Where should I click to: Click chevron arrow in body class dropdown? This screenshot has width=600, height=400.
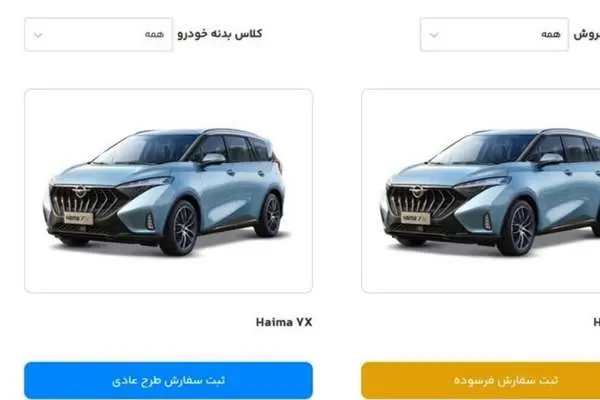pos(38,35)
